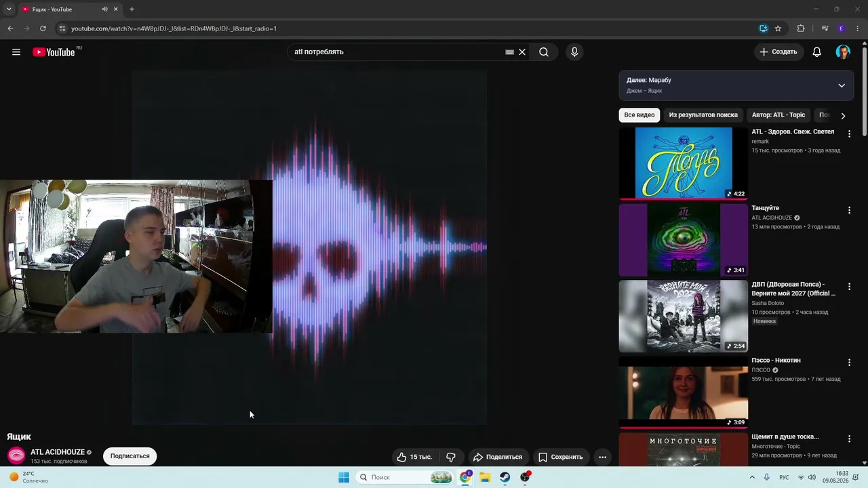This screenshot has width=868, height=488.
Task: Open a new browser tab
Action: coord(132,9)
